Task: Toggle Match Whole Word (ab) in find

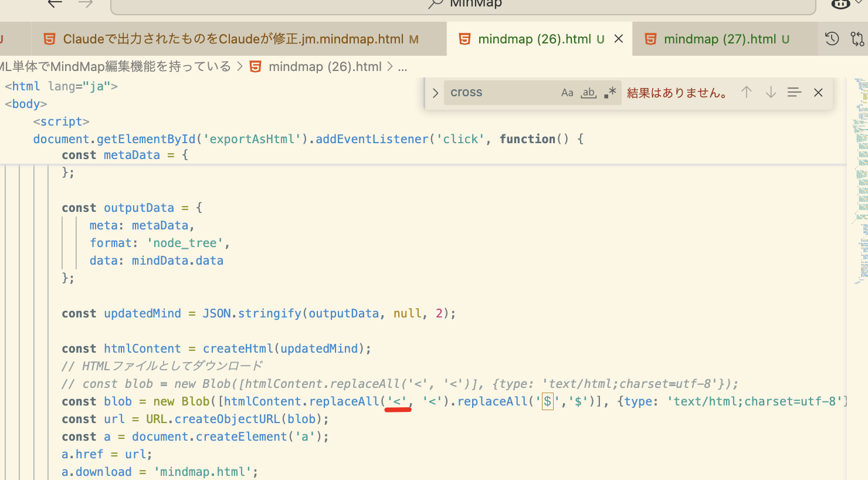Action: 589,93
